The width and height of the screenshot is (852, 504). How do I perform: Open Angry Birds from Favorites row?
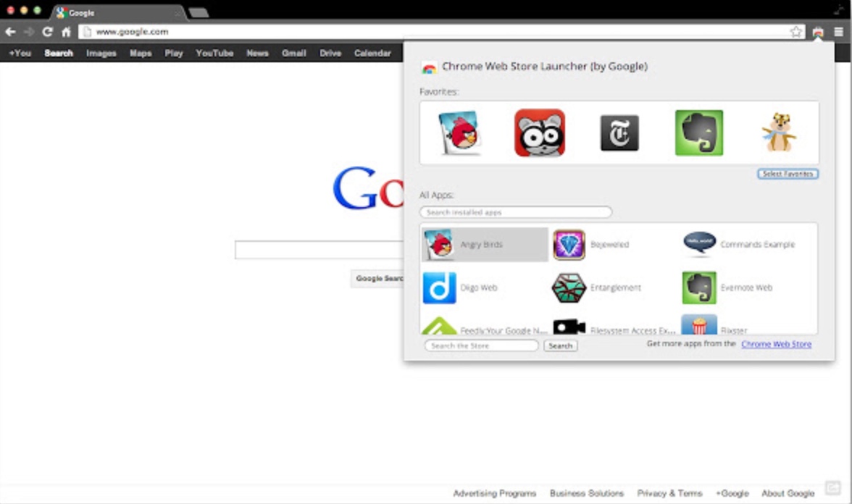(x=460, y=133)
